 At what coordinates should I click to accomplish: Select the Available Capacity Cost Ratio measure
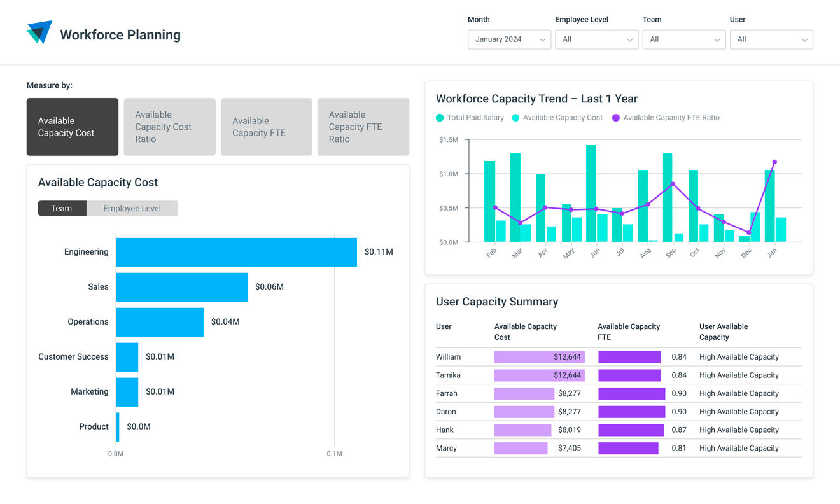coord(169,127)
